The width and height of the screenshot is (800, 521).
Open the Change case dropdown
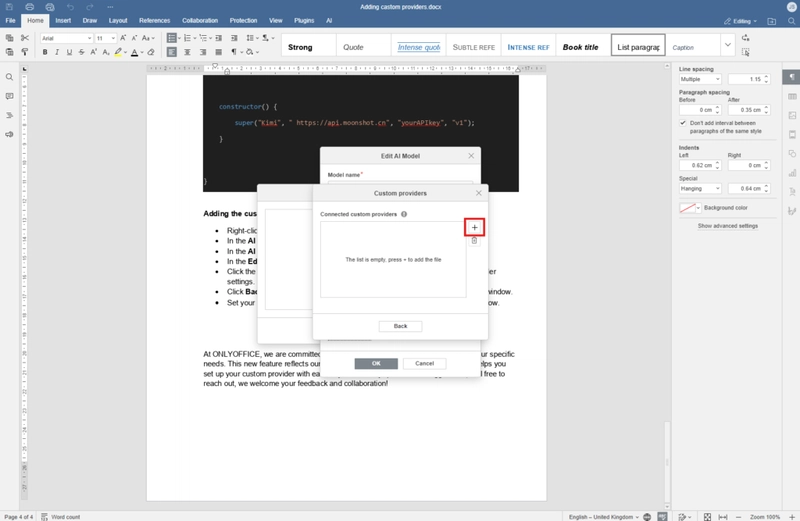(148, 38)
